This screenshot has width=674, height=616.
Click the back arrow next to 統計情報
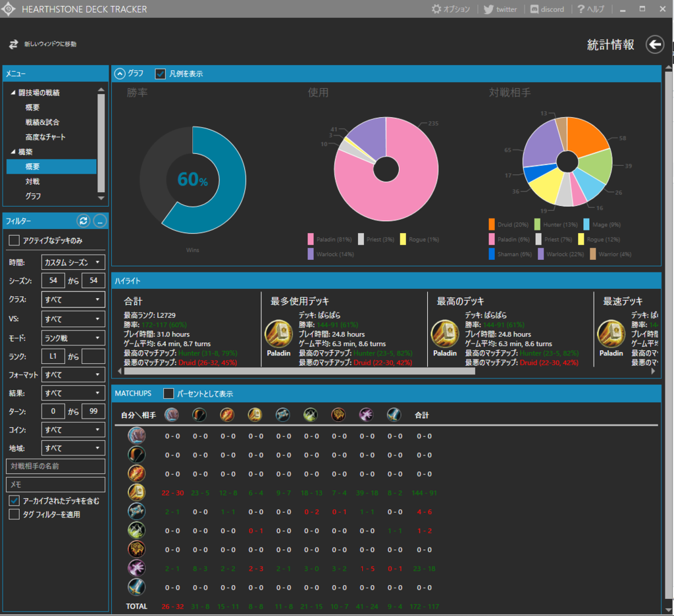coord(655,44)
